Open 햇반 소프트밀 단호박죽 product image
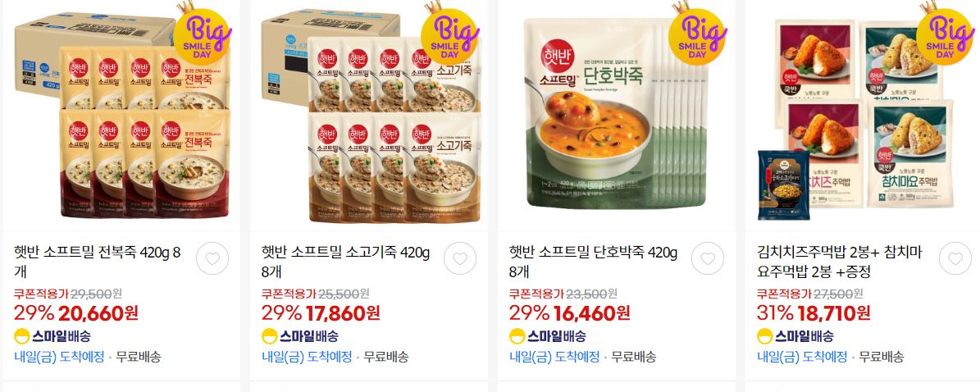 pyautogui.click(x=617, y=115)
